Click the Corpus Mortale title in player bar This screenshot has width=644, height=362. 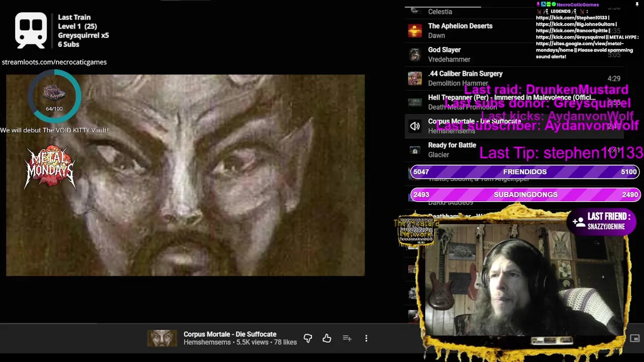[x=230, y=334]
